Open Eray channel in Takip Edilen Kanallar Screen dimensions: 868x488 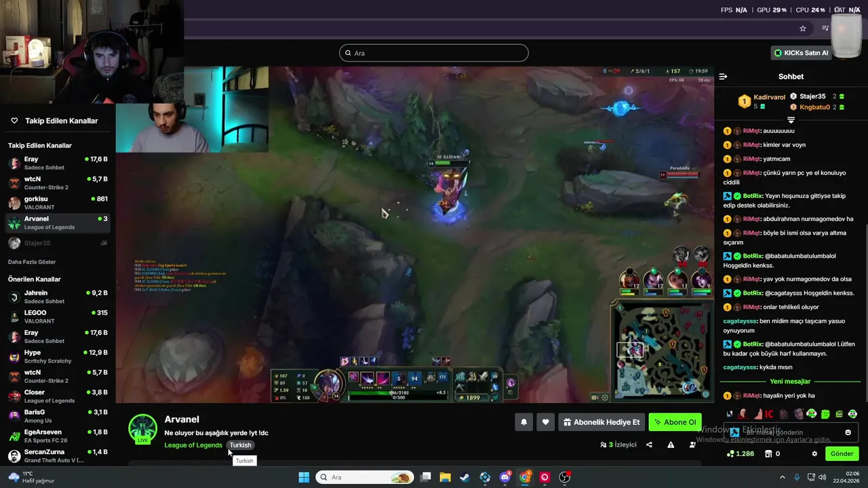pyautogui.click(x=58, y=163)
